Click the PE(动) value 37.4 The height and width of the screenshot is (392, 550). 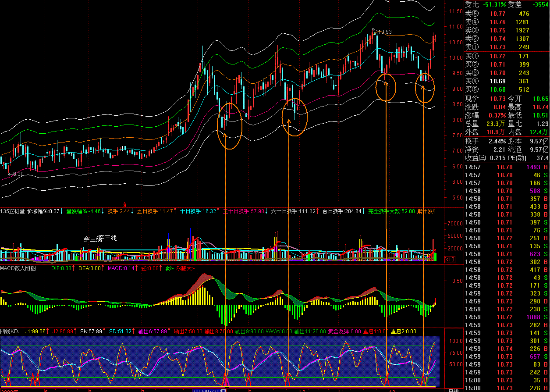[543, 158]
